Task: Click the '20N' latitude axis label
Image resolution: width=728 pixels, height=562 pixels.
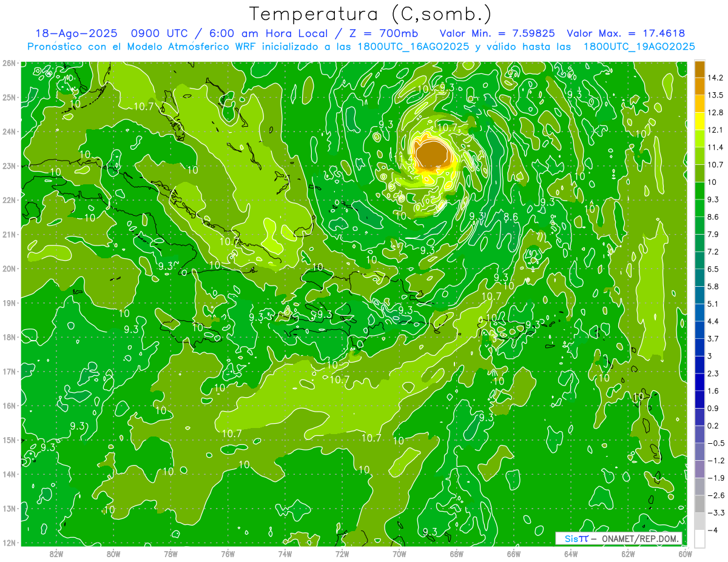Action: pyautogui.click(x=8, y=269)
